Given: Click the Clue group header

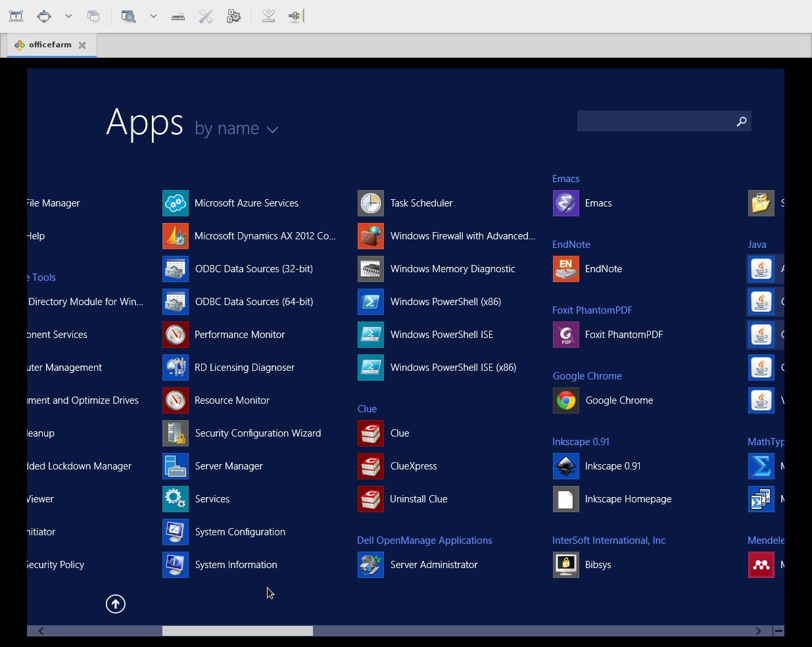Looking at the screenshot, I should (368, 409).
